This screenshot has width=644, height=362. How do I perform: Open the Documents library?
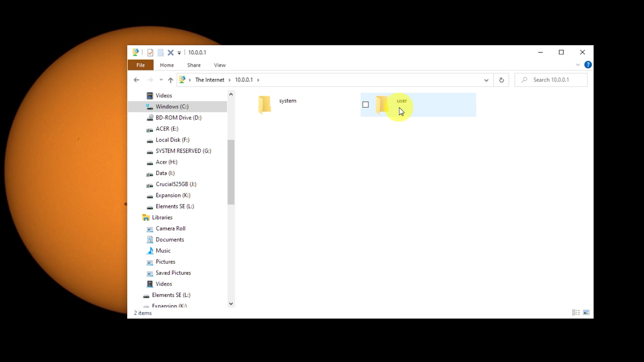pyautogui.click(x=170, y=239)
